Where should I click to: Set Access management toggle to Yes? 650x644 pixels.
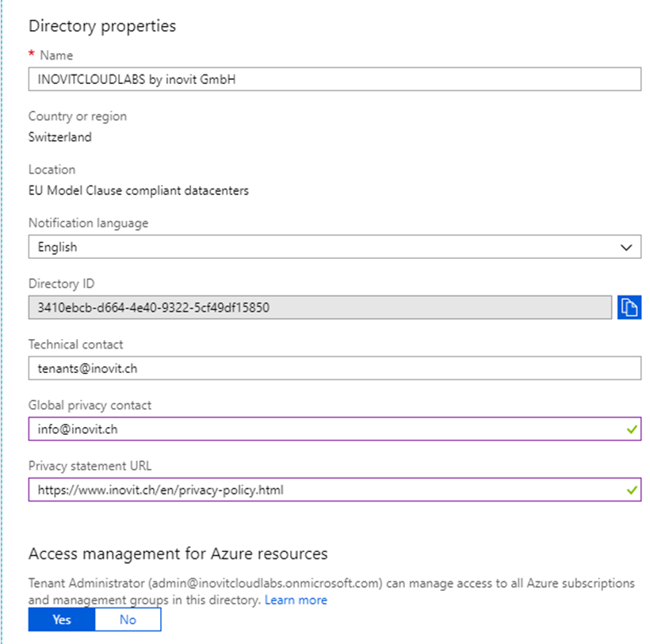click(x=62, y=619)
